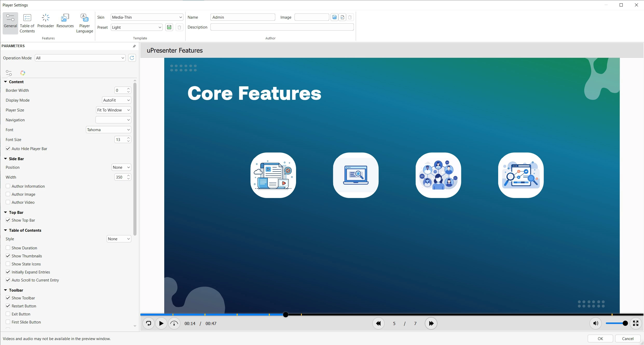Toggle fullscreen in the preview player

pyautogui.click(x=635, y=323)
